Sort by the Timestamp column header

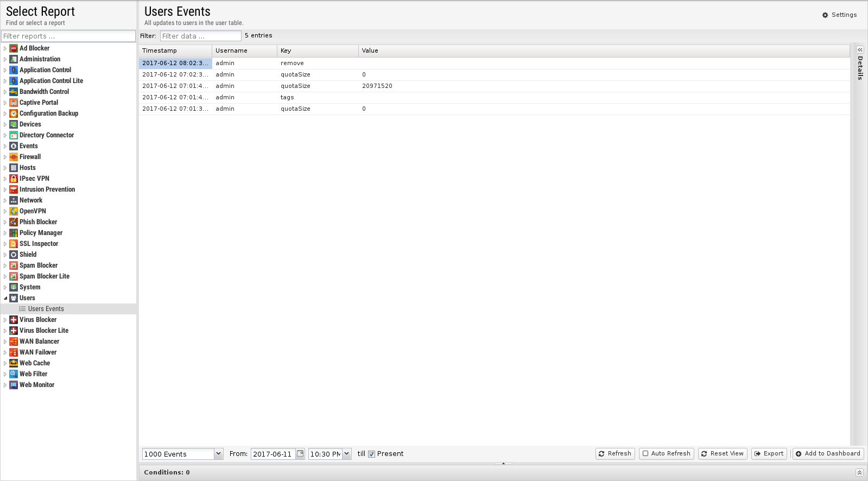click(175, 50)
